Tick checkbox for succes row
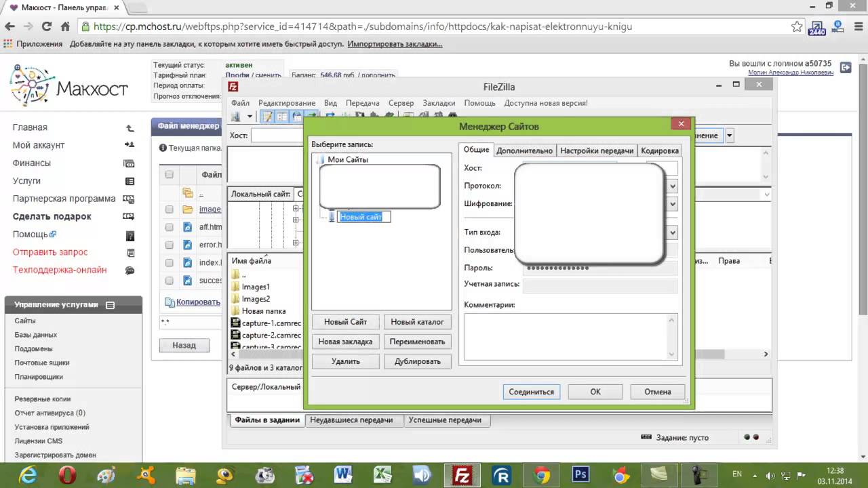The height and width of the screenshot is (488, 868). point(170,280)
